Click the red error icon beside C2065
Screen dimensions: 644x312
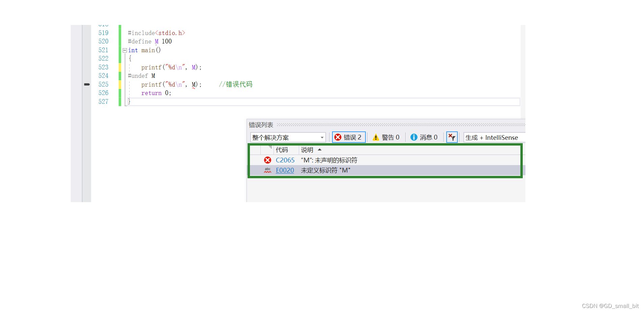point(267,160)
